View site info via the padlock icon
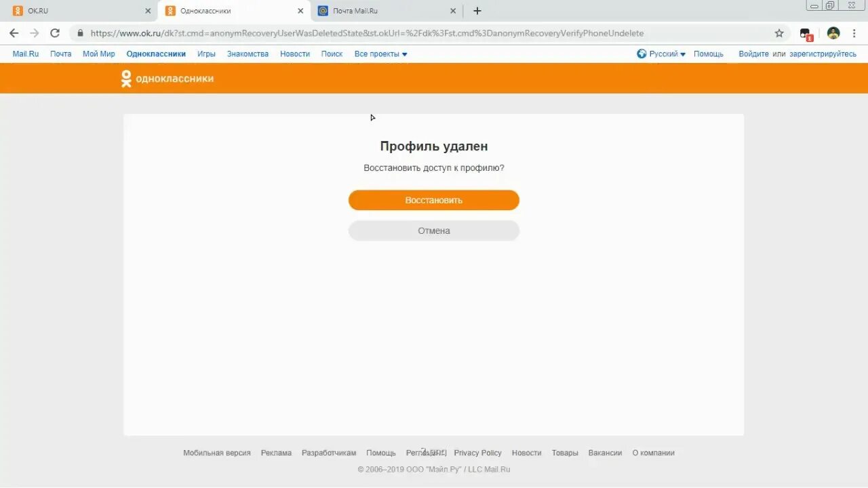The image size is (868, 488). 80,33
